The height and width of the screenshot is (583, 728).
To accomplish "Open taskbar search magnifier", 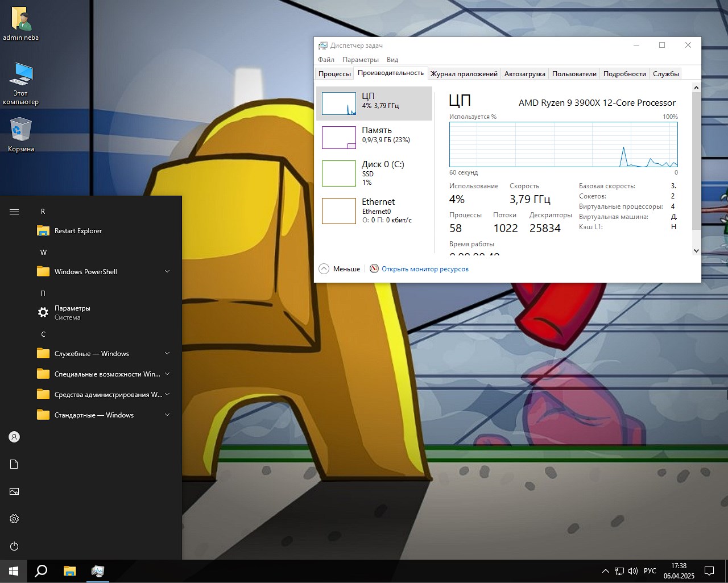I will coord(41,571).
